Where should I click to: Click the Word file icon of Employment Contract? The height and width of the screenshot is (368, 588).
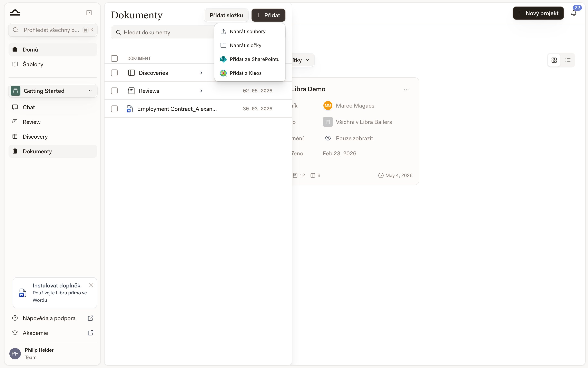tap(130, 109)
